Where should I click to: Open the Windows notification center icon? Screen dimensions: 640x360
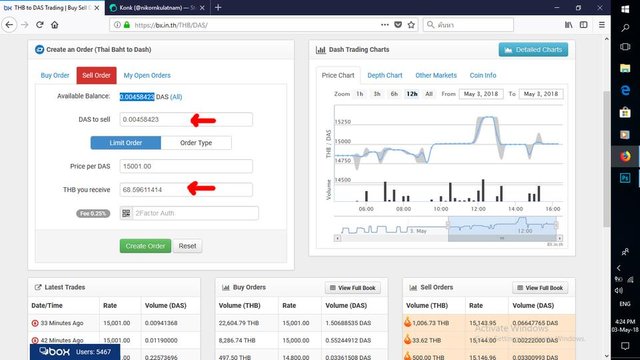tap(625, 346)
